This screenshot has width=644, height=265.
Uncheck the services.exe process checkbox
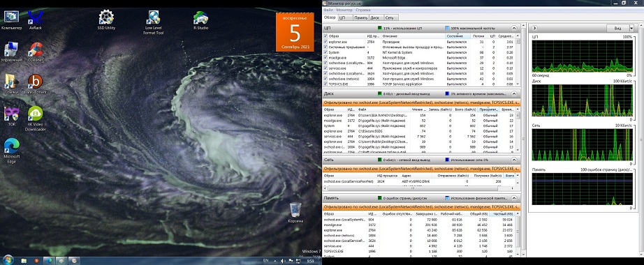(326, 68)
